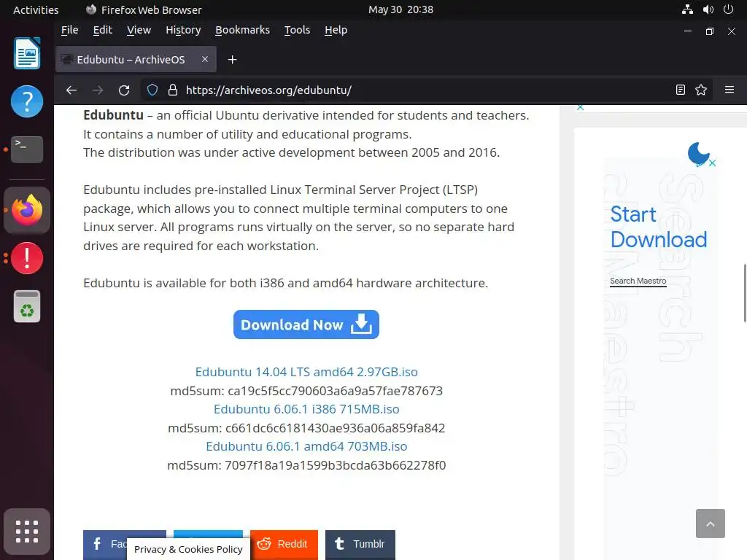Click Firefox Web Browser app menu

[x=144, y=9]
